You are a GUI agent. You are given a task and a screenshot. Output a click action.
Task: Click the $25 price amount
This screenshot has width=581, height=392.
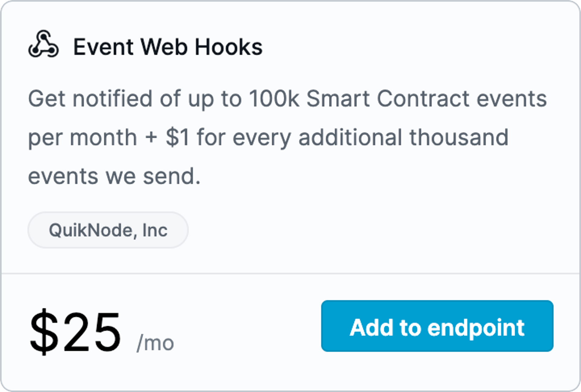(x=75, y=332)
